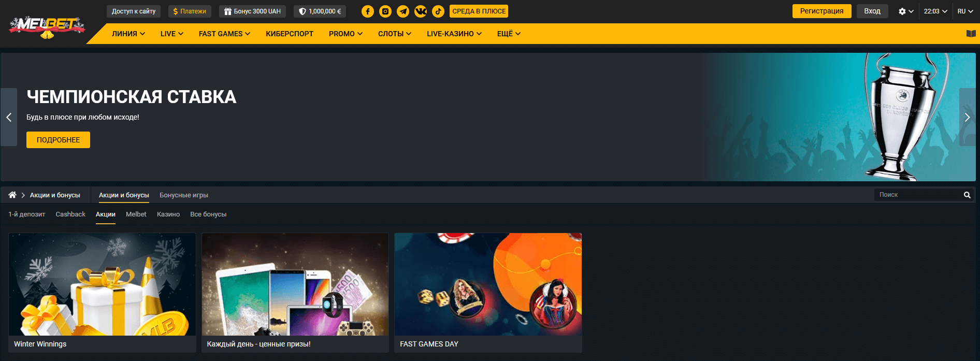Expand the PROMO menu

(x=345, y=34)
